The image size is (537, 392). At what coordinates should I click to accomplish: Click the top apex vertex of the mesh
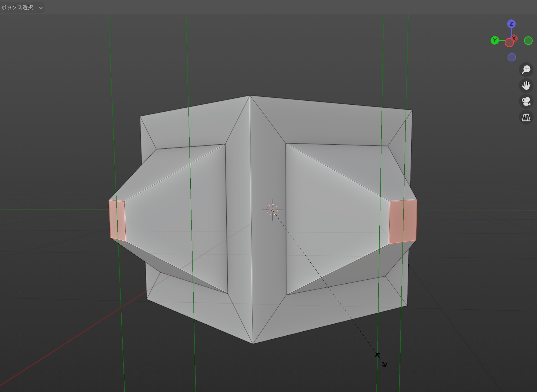coord(250,96)
